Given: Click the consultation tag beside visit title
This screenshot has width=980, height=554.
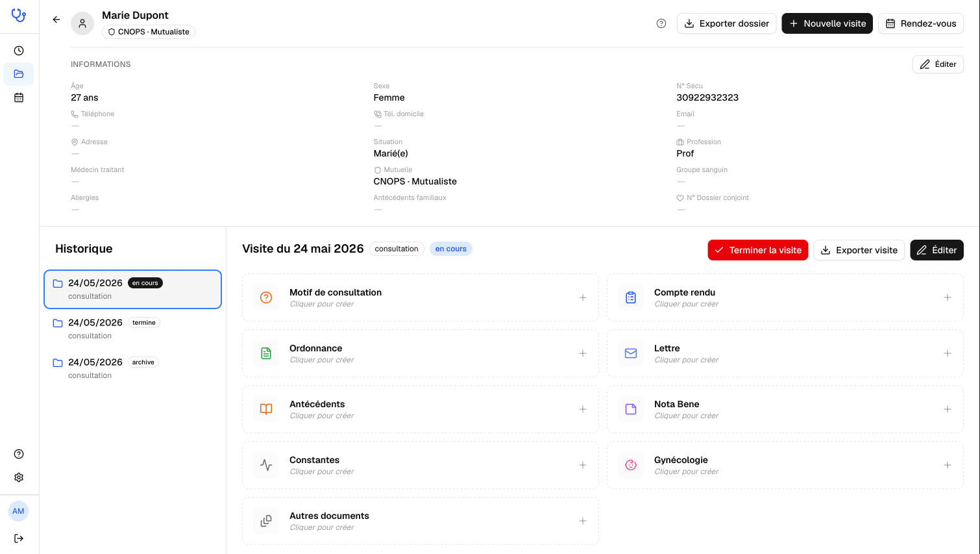Looking at the screenshot, I should coord(397,249).
